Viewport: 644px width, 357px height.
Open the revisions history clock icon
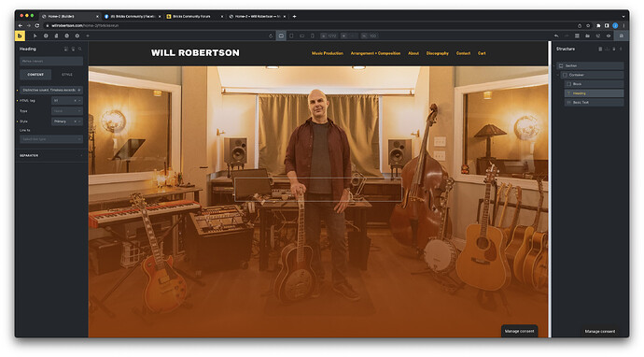point(66,36)
